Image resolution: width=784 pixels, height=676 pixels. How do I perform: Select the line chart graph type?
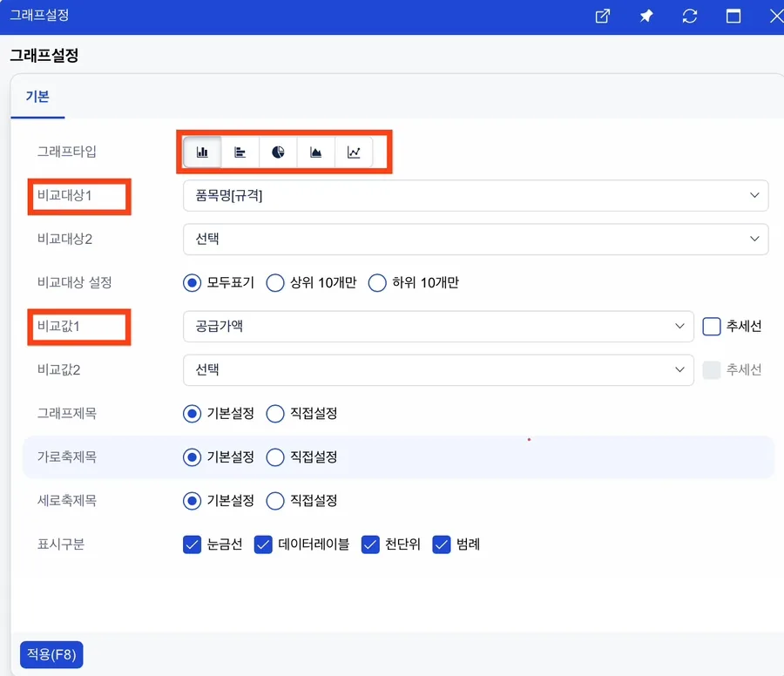(354, 152)
